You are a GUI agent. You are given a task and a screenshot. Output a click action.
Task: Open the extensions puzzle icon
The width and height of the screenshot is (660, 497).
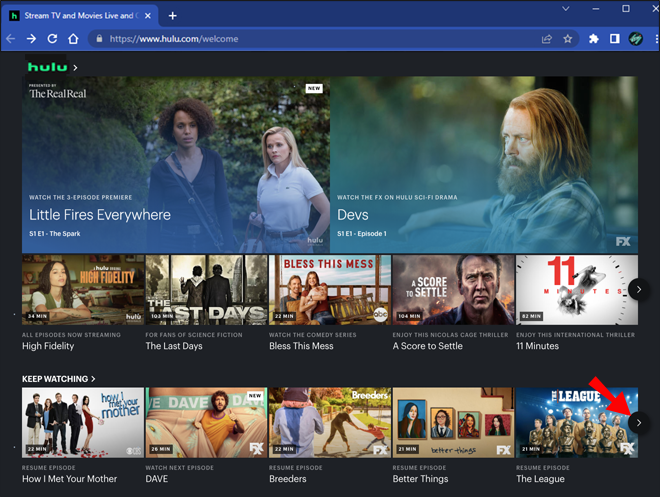(593, 39)
